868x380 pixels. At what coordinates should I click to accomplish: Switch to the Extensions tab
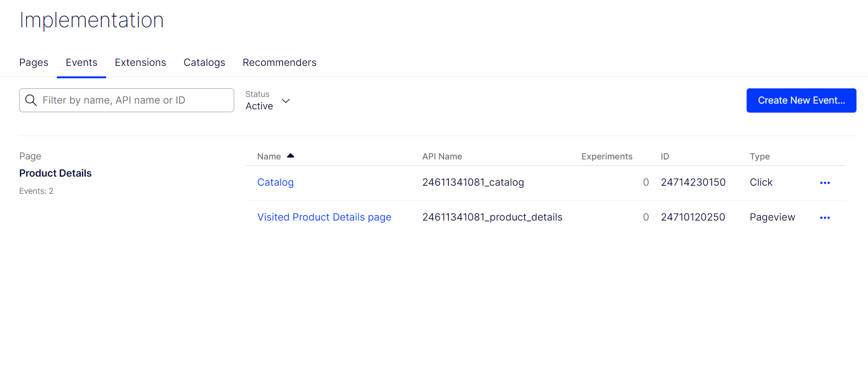point(140,63)
